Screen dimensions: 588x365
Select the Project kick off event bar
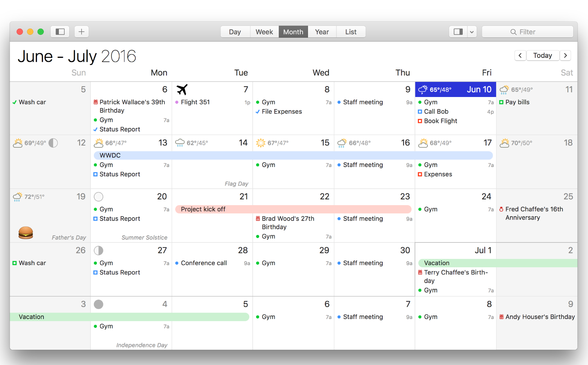[x=293, y=209]
